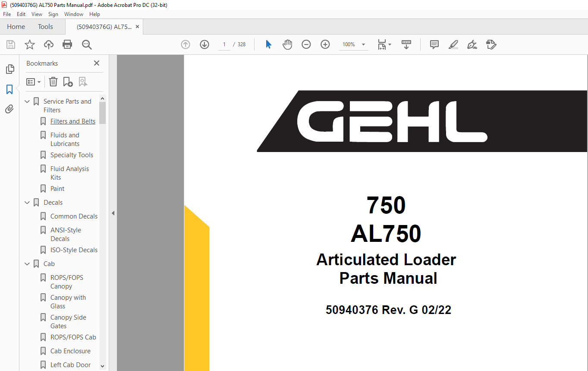Screen dimensions: 588x371
Task: Click the find current bookmark icon
Action: 83,82
